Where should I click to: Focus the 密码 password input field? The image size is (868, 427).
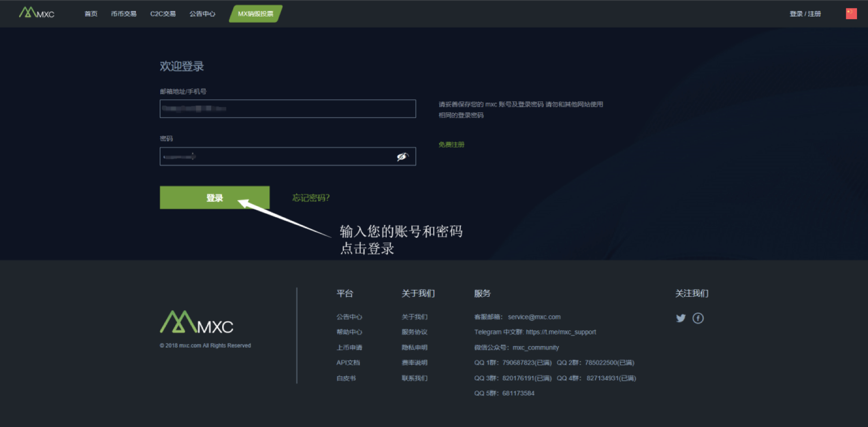point(287,156)
